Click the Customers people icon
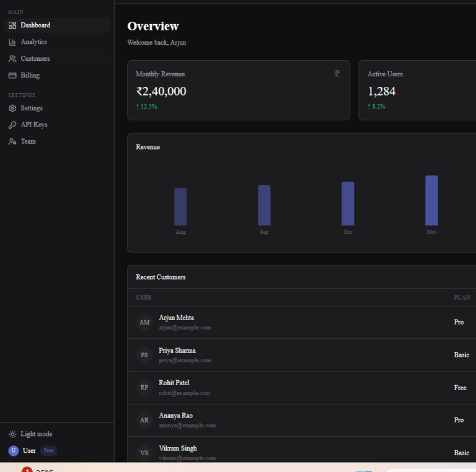 (x=12, y=59)
